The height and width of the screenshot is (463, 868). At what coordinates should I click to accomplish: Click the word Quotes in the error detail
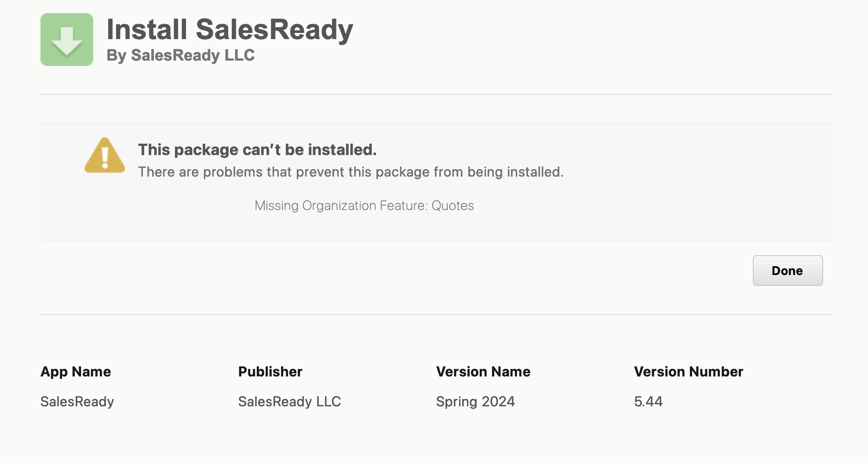click(452, 206)
